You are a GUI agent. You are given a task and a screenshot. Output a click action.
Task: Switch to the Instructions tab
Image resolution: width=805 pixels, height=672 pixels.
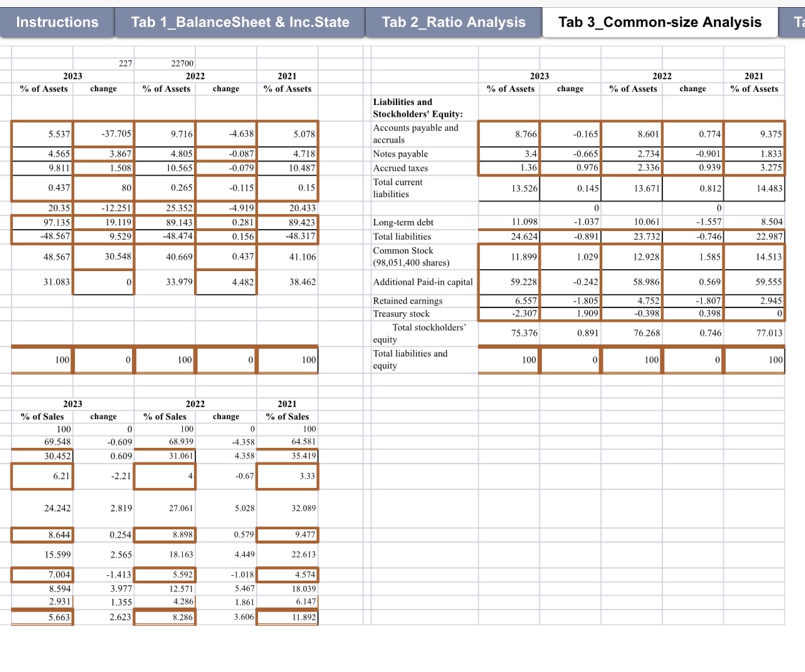(x=56, y=22)
